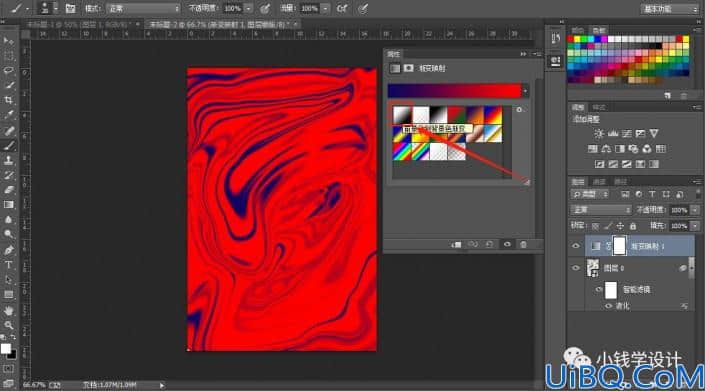This screenshot has height=391, width=705.
Task: Select the Hand tool
Action: [x=8, y=310]
